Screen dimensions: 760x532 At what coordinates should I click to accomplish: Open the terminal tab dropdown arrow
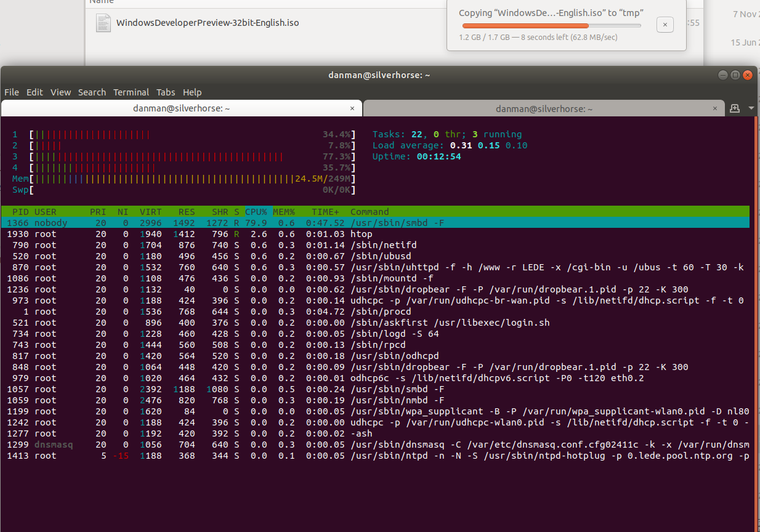(x=751, y=108)
